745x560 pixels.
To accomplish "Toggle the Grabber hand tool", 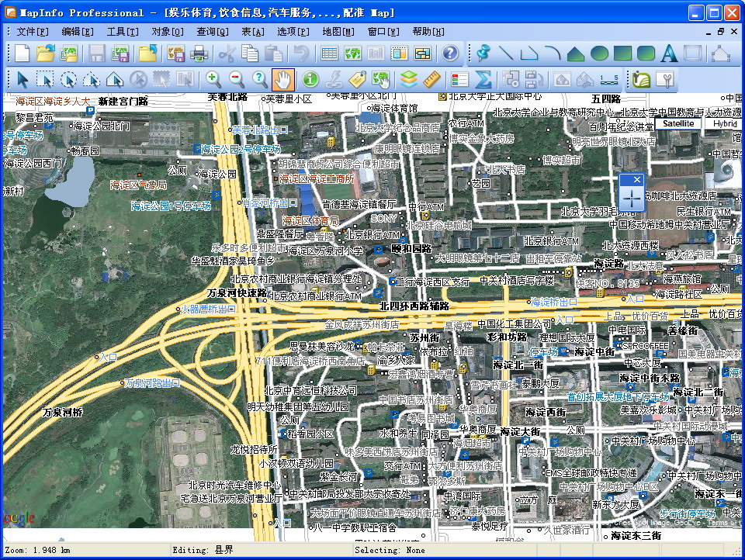I will 282,79.
